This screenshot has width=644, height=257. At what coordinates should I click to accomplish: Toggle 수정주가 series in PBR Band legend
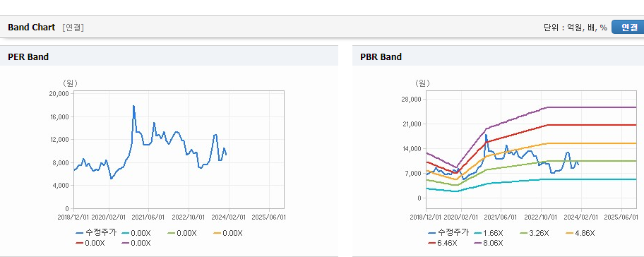click(448, 233)
